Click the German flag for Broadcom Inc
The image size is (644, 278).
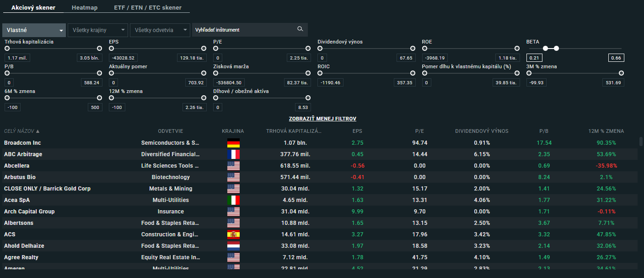[x=233, y=143]
